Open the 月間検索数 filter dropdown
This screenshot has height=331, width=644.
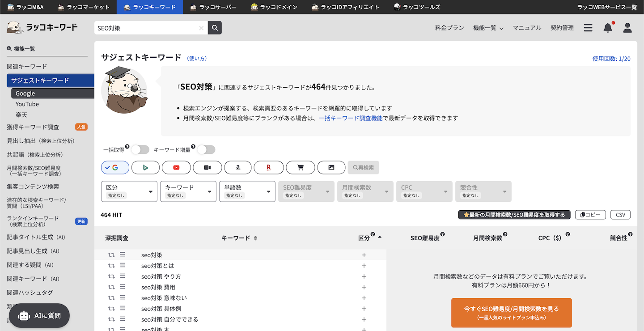pos(365,191)
